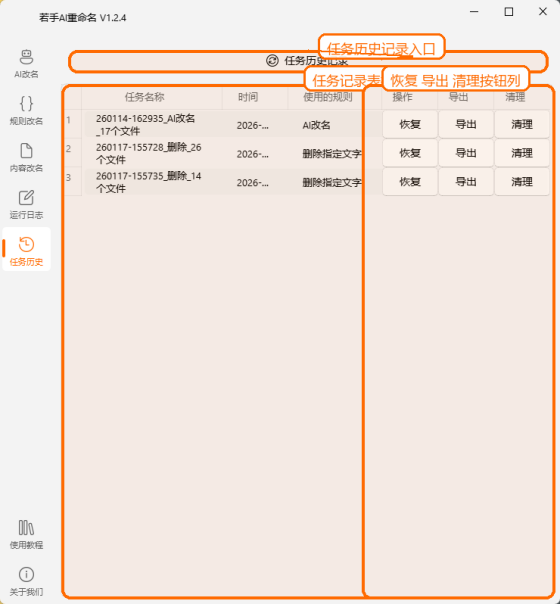Click the time cell in row 3
This screenshot has height=604, width=560.
click(x=253, y=183)
